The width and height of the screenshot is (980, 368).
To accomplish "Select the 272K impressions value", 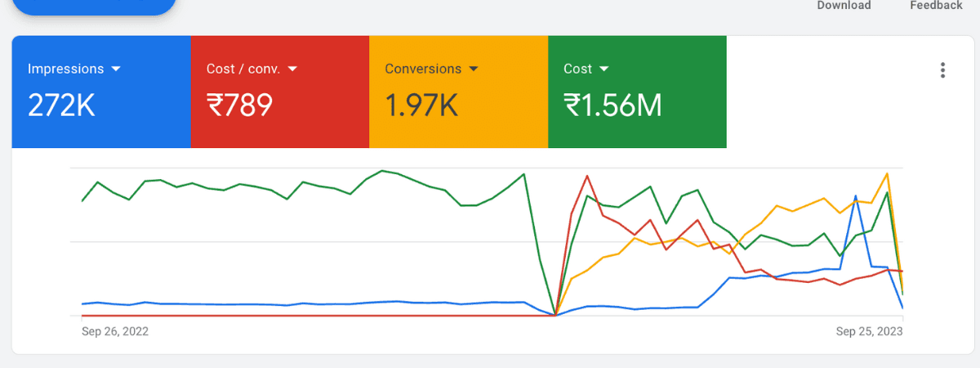I will click(x=61, y=105).
